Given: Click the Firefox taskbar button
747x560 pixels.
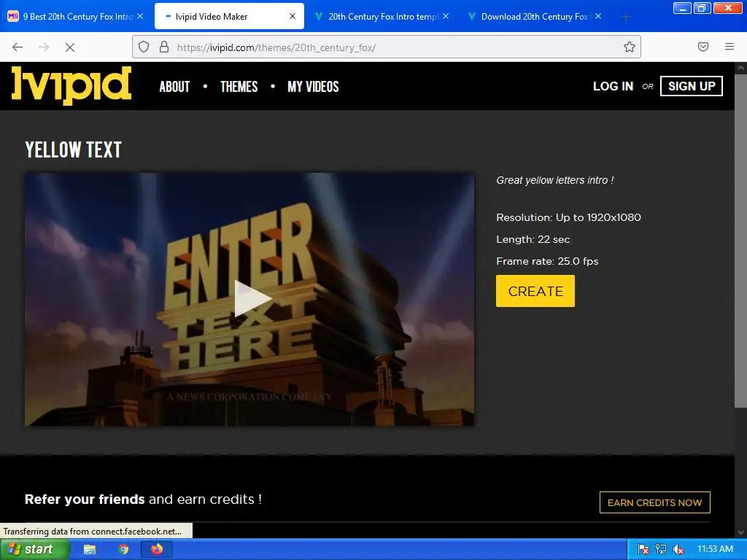Looking at the screenshot, I should (x=157, y=550).
